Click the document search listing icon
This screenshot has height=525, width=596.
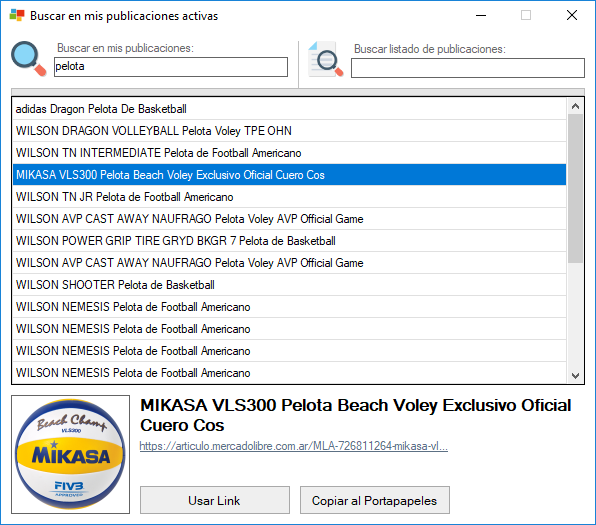tap(326, 59)
